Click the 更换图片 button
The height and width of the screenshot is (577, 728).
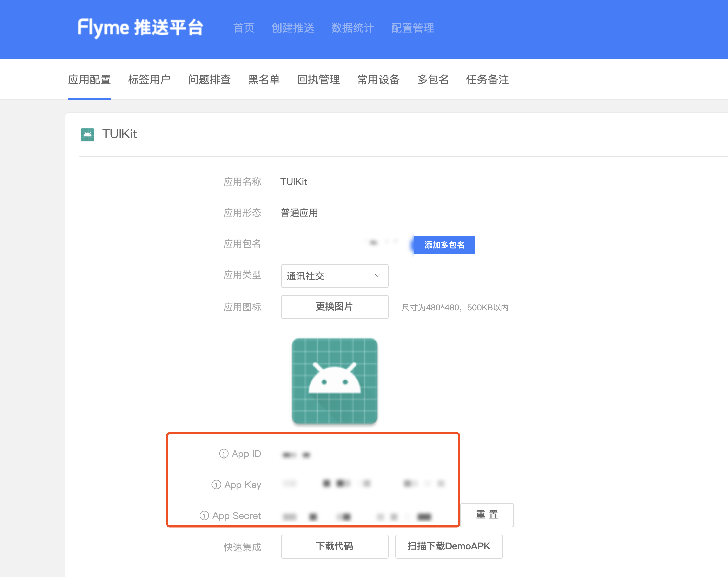pyautogui.click(x=334, y=307)
